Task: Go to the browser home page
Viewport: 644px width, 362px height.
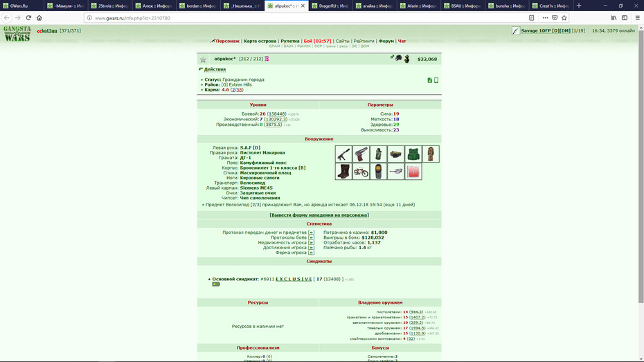Action: pyautogui.click(x=39, y=17)
